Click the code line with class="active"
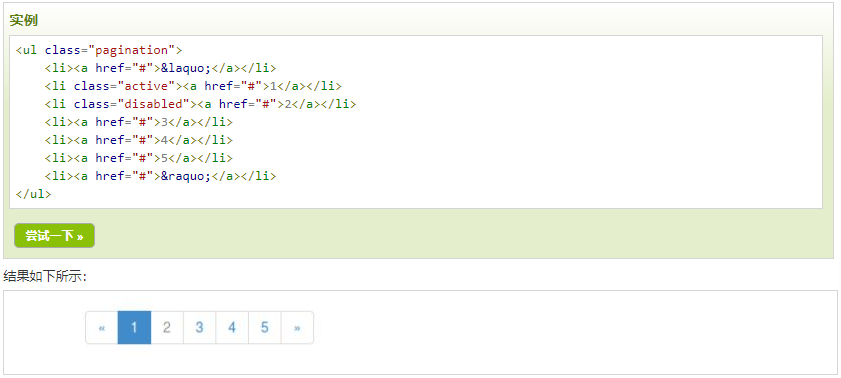841x378 pixels. pos(193,86)
